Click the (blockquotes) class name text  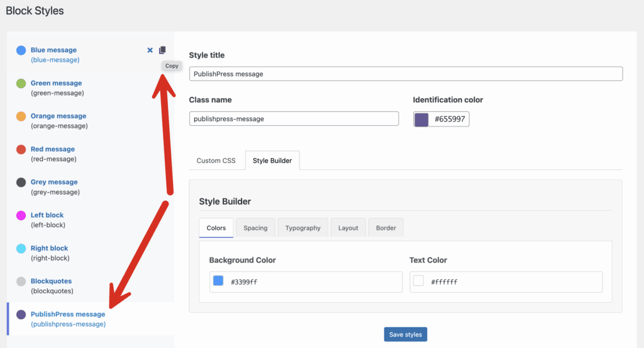(x=52, y=291)
